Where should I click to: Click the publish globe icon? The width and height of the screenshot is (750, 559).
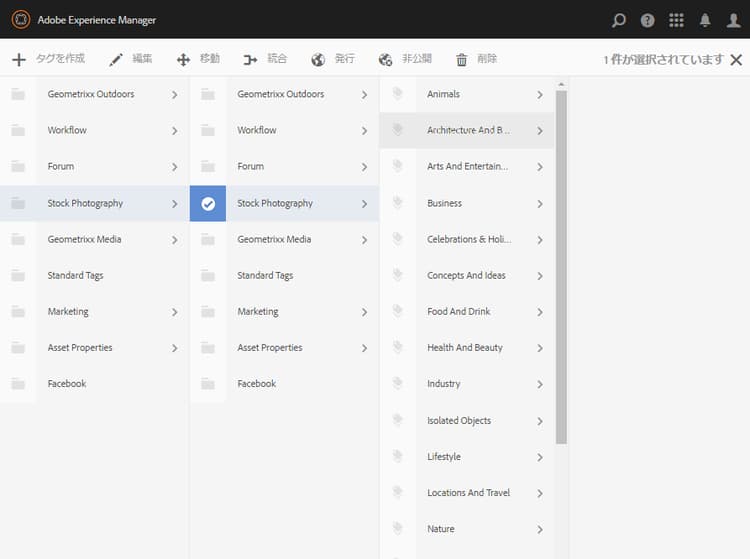pyautogui.click(x=318, y=59)
